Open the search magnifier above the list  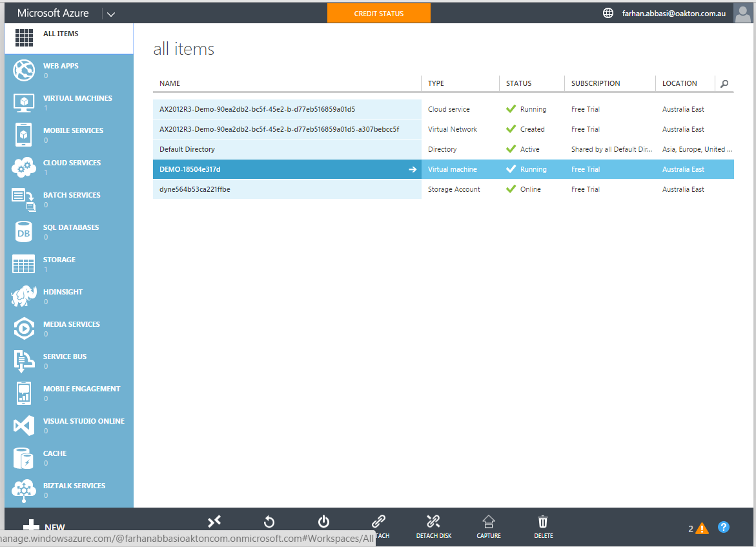(x=724, y=83)
